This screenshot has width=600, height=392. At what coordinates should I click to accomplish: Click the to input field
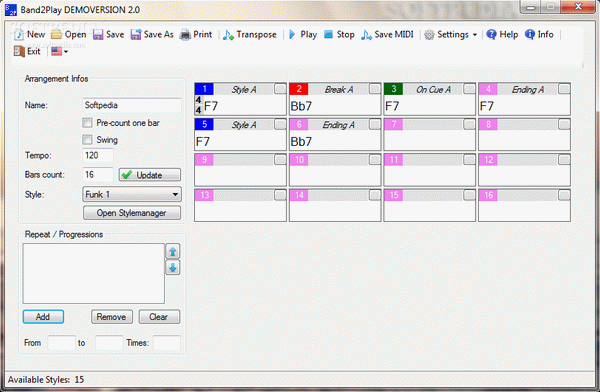click(x=109, y=343)
